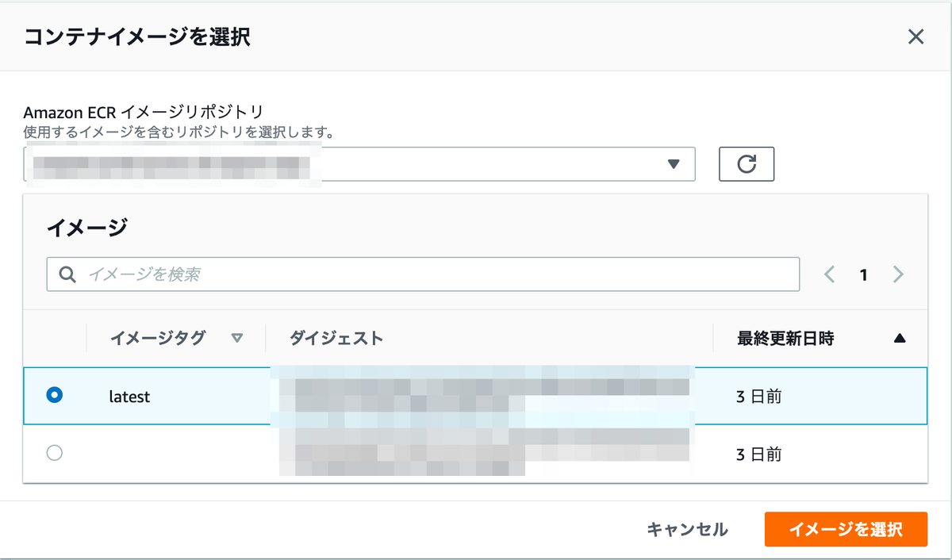Click page number 1 in pagination
This screenshot has height=560, width=952.
click(x=863, y=274)
